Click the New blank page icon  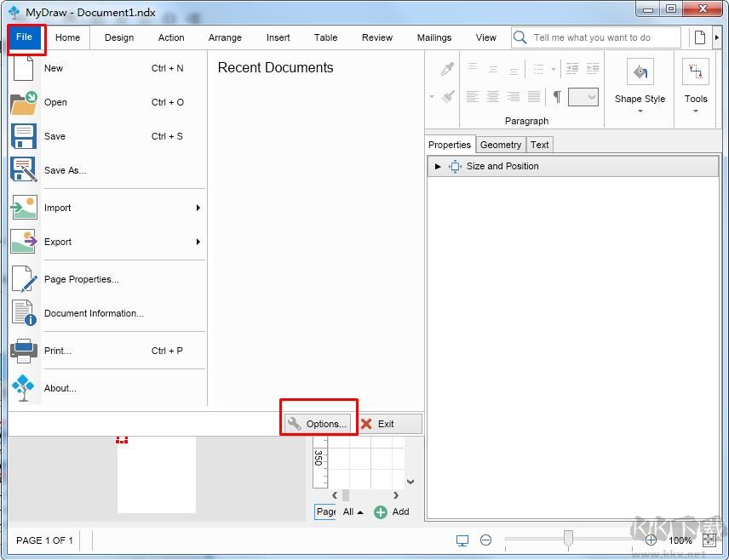[x=23, y=68]
